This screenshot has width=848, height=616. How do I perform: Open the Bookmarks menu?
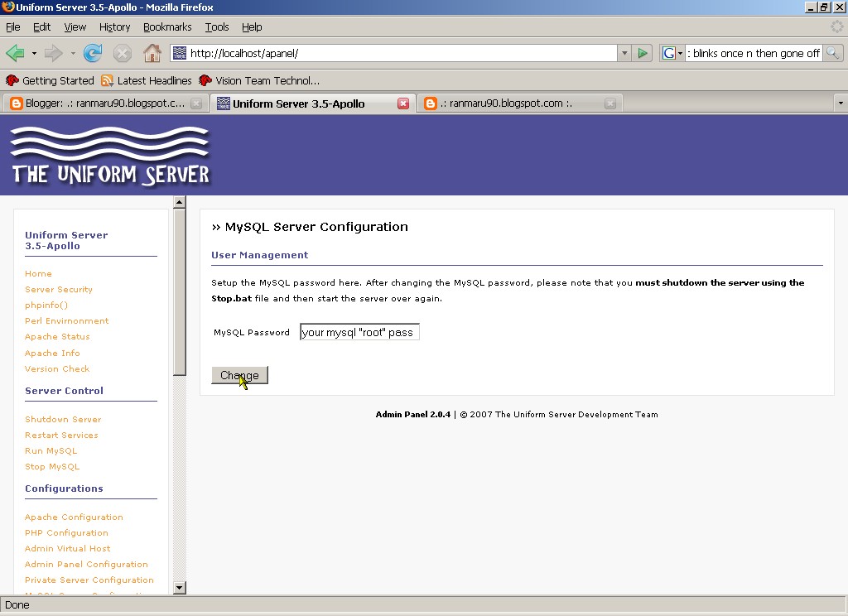[167, 27]
